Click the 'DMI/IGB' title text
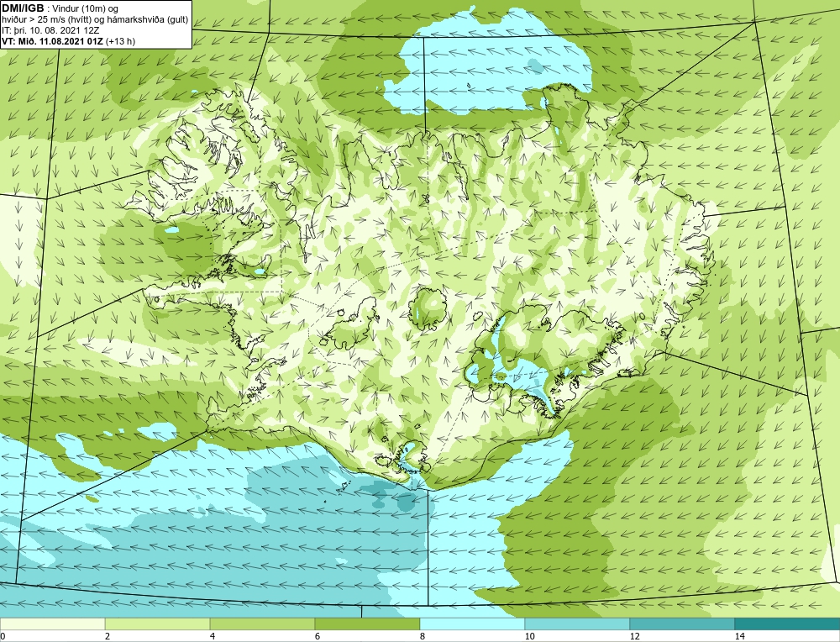 [23, 8]
